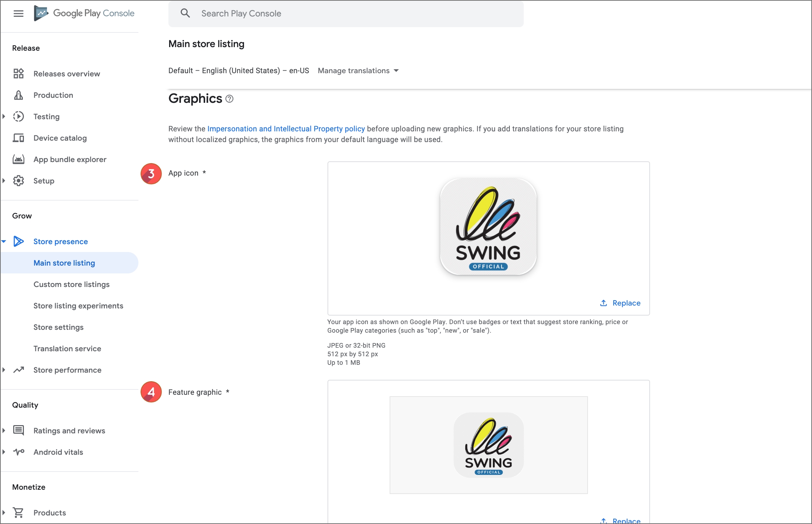Click the Android vitals label
Viewport: 812px width, 524px height.
58,452
